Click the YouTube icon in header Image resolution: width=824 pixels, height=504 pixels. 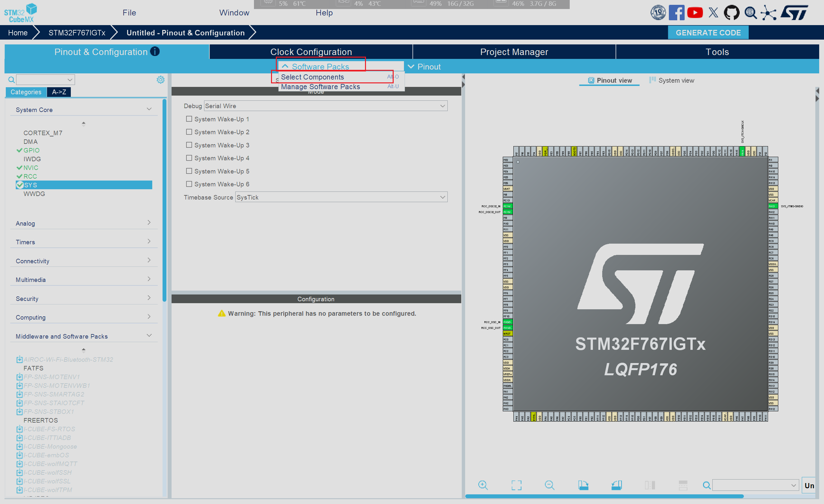pos(695,13)
